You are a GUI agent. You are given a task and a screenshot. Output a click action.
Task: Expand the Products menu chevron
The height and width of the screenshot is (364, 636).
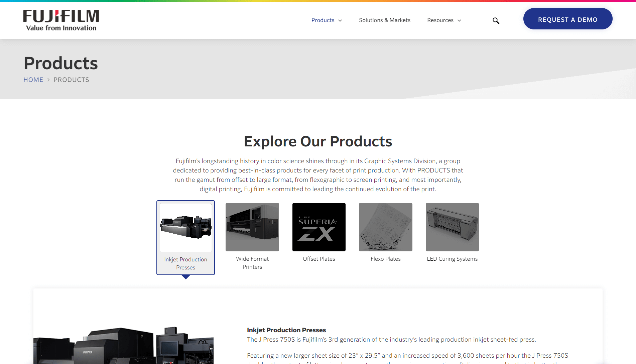(340, 21)
